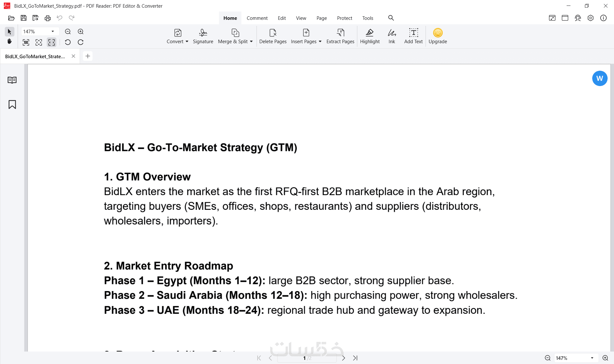Set view to actual size 100%
The image size is (614, 364).
26,42
